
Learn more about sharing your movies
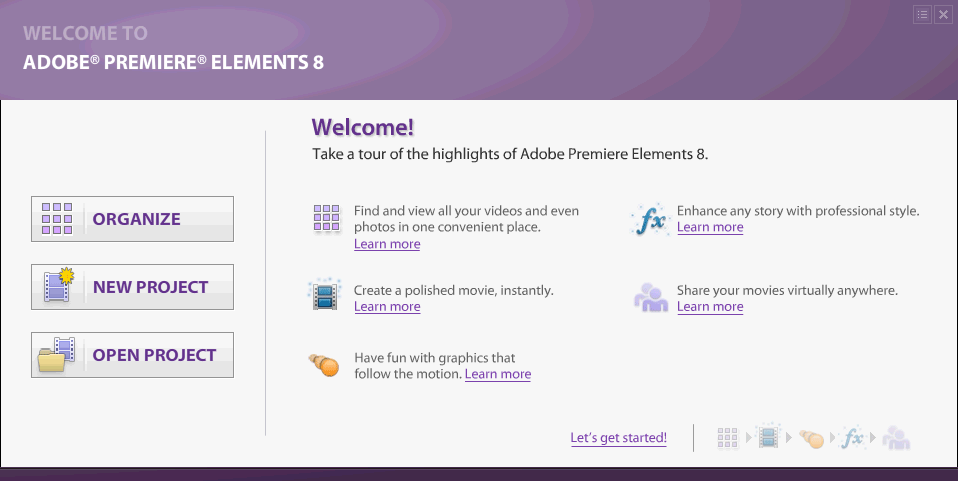tap(710, 307)
